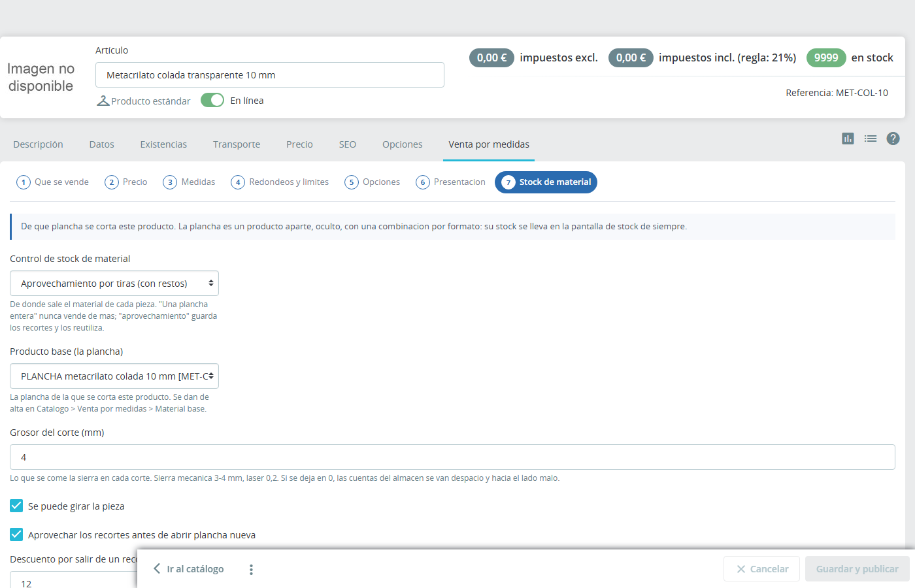Go to step 1 Que se vende

(53, 182)
